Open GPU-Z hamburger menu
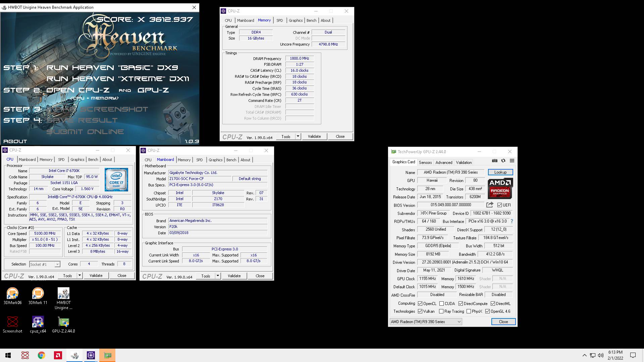Image resolution: width=644 pixels, height=362 pixels. click(512, 161)
